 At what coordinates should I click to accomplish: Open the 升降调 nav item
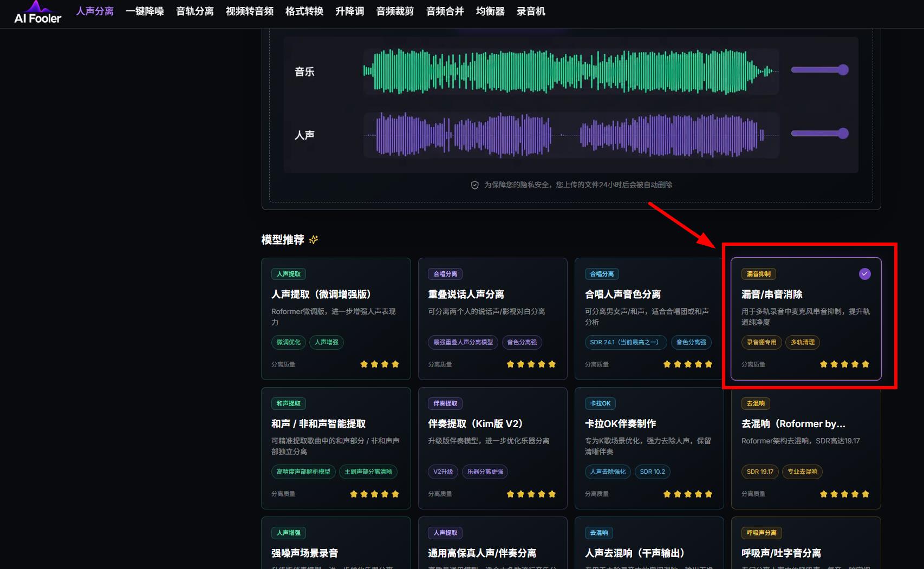(350, 11)
